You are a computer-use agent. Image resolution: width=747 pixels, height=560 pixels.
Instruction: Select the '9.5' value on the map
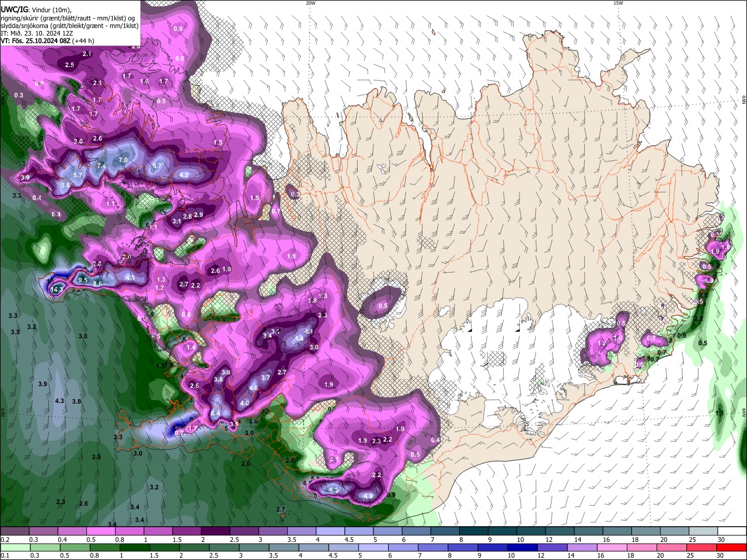point(83,281)
